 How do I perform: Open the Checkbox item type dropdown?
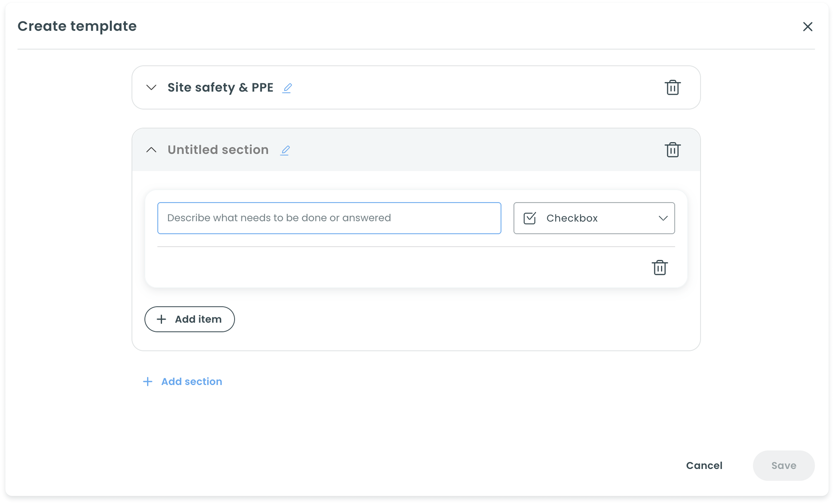tap(594, 218)
